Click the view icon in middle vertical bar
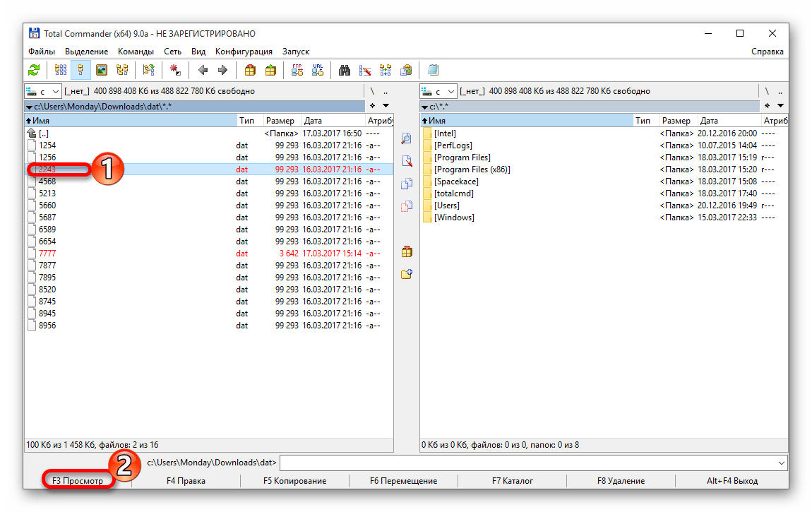This screenshot has height=512, width=812. click(x=406, y=138)
